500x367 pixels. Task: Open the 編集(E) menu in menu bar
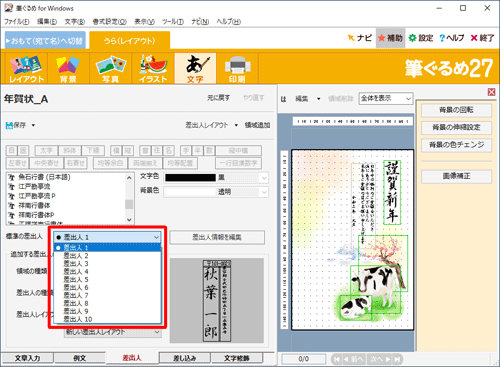point(47,22)
